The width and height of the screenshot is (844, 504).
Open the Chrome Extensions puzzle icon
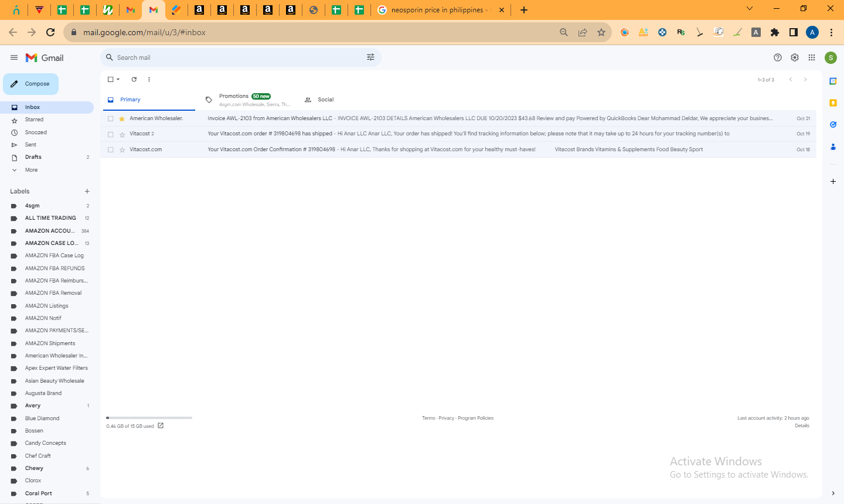(x=775, y=32)
